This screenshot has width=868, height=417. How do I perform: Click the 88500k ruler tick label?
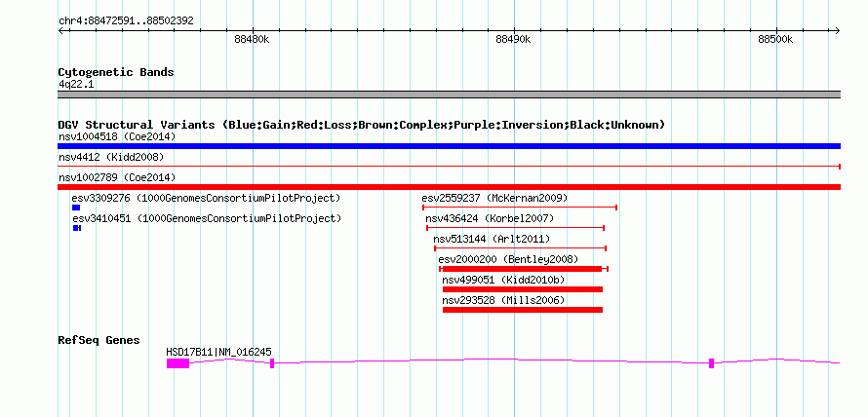[x=775, y=39]
